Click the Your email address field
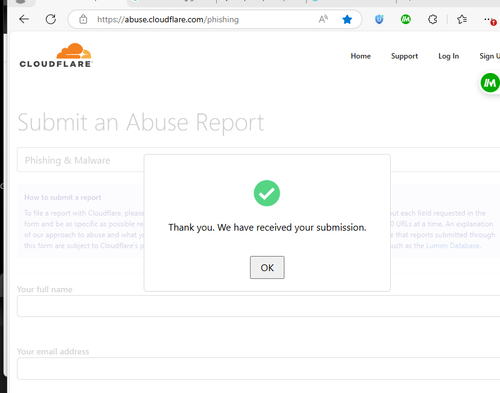Image resolution: width=500 pixels, height=393 pixels. 258,368
